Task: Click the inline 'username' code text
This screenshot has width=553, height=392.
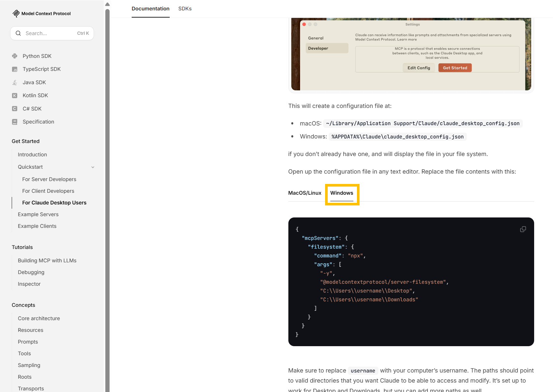Action: 363,371
